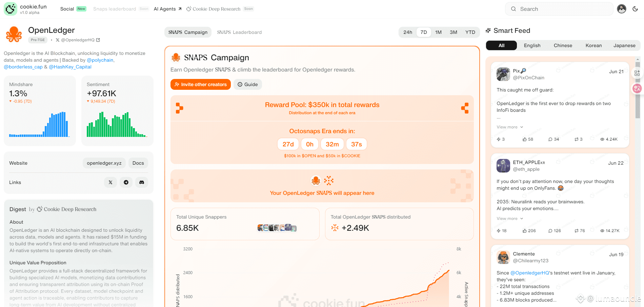Open the Guide button

click(248, 84)
